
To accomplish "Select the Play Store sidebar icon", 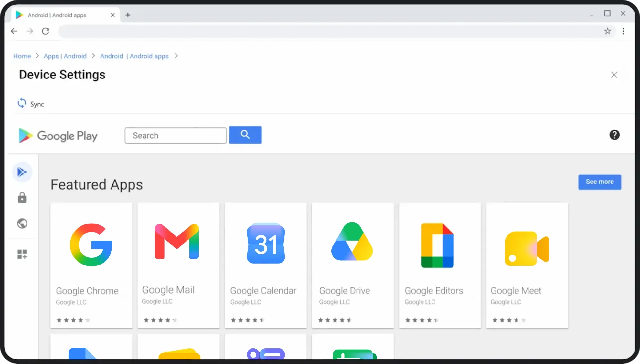I will [x=22, y=172].
